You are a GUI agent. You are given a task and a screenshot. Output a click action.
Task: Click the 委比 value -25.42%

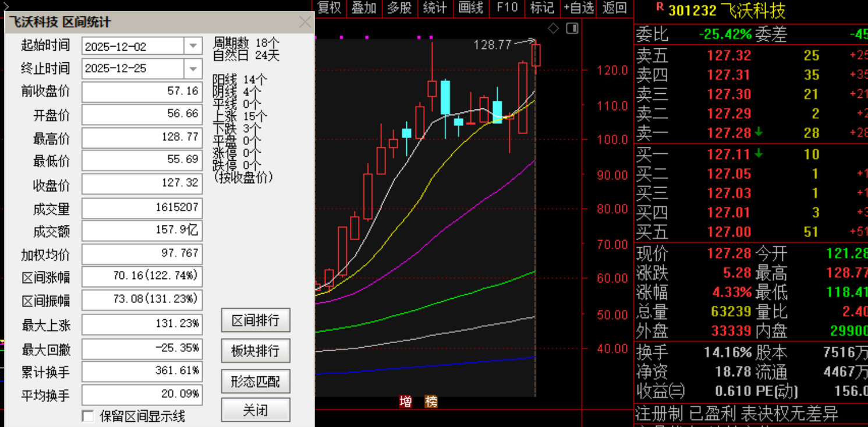[x=725, y=34]
